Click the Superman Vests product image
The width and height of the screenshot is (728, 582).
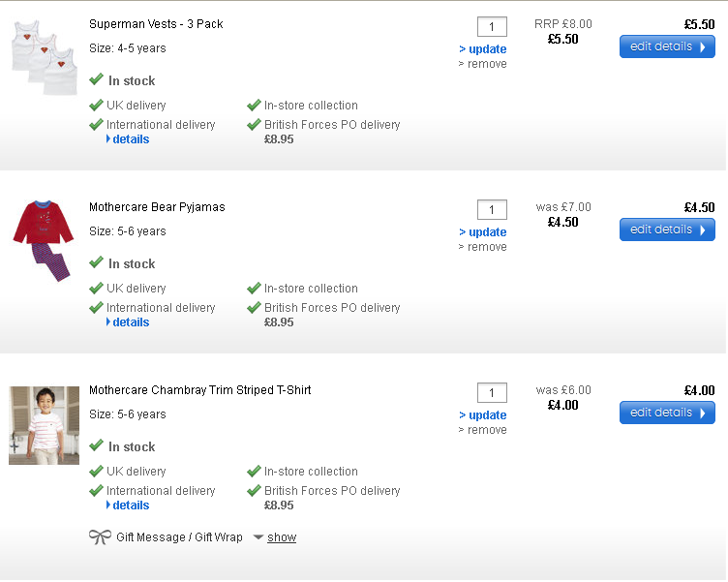coord(45,58)
